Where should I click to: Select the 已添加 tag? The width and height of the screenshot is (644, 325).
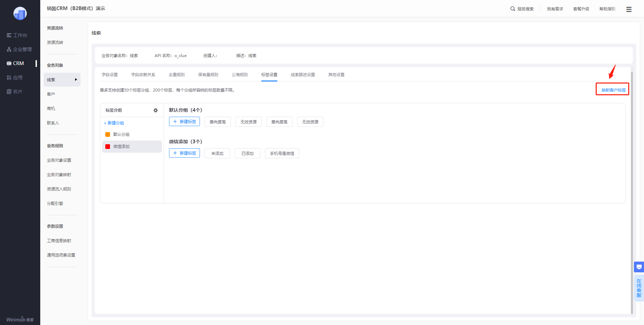point(248,153)
